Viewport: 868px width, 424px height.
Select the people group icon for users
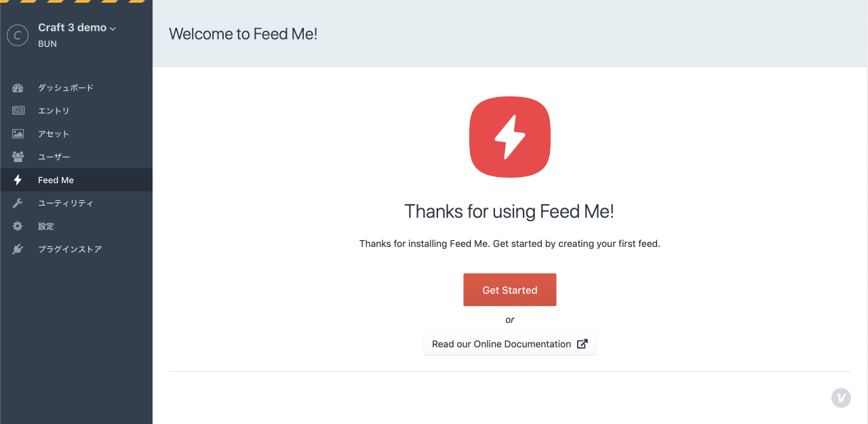[18, 157]
